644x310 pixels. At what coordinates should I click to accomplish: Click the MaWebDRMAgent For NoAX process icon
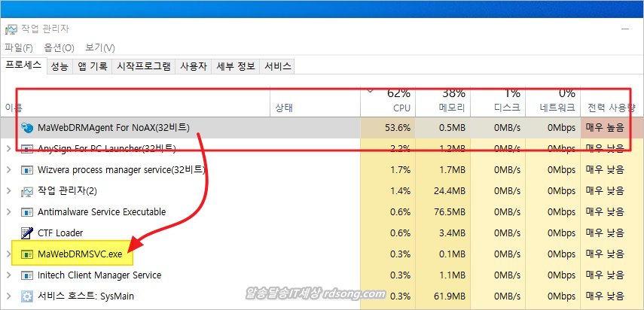(x=27, y=127)
